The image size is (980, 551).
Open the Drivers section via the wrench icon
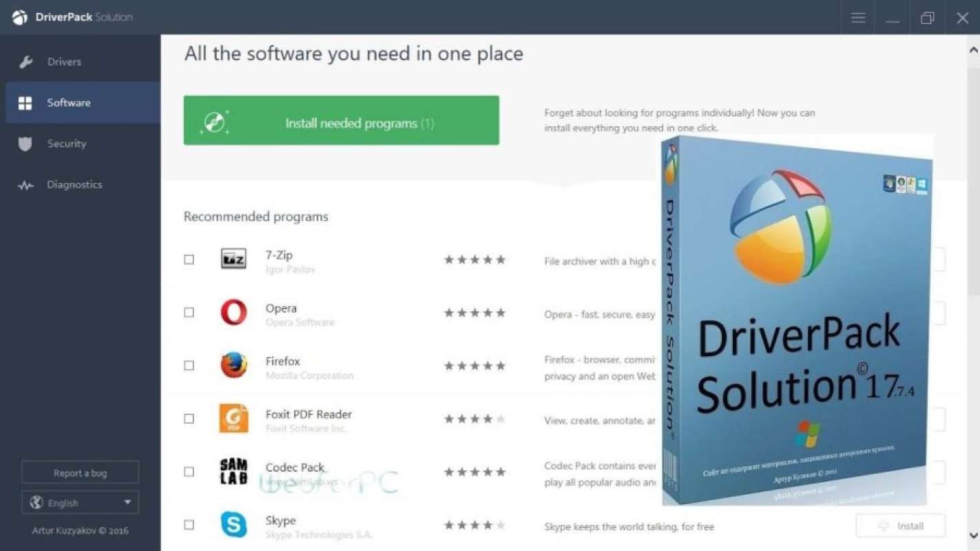point(25,61)
